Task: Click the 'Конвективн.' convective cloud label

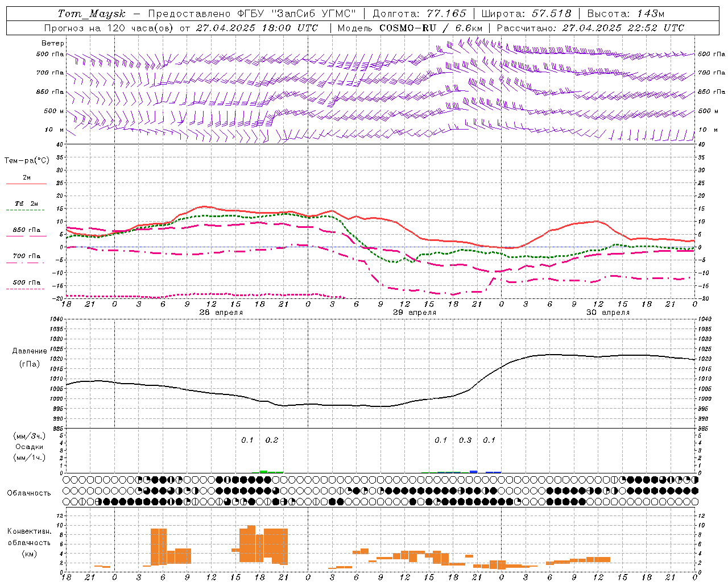Action: pos(30,531)
